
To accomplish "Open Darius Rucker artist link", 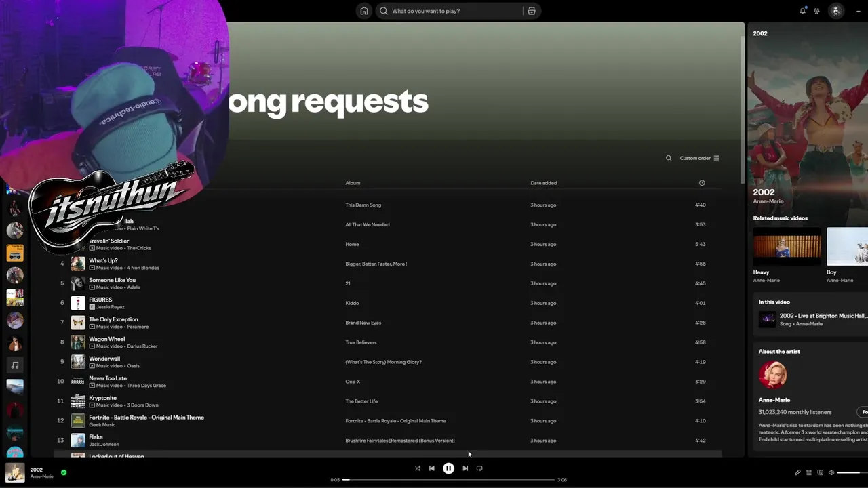I will point(142,346).
